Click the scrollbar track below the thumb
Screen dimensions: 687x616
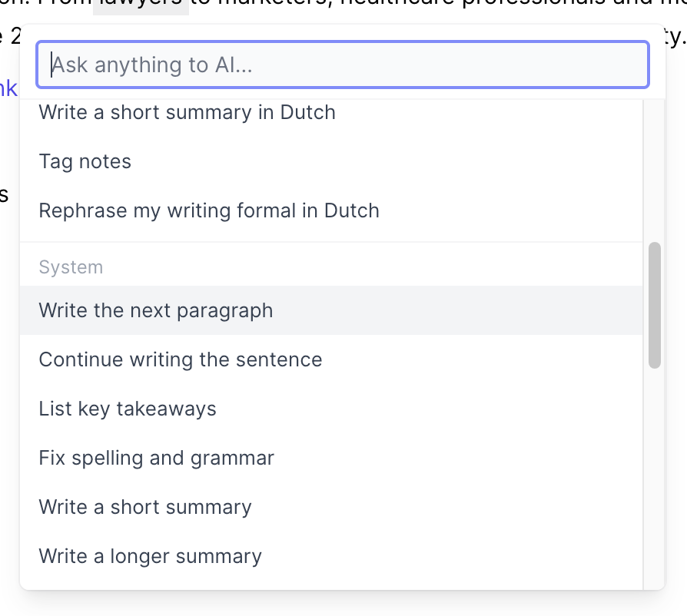tap(655, 477)
